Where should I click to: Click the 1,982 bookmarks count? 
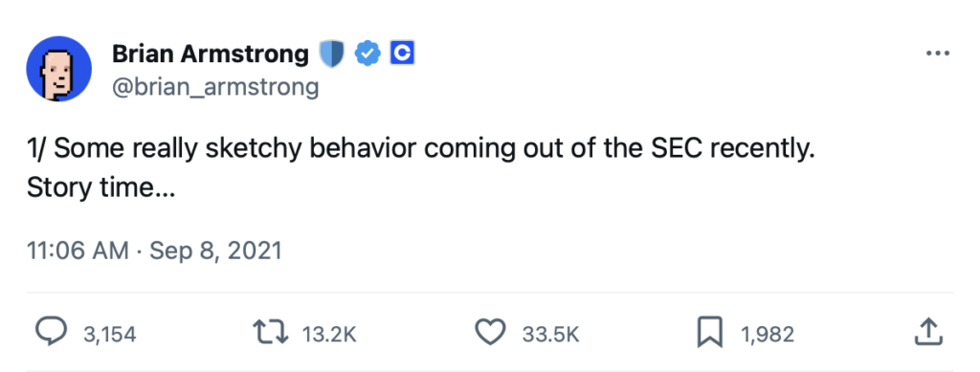768,335
